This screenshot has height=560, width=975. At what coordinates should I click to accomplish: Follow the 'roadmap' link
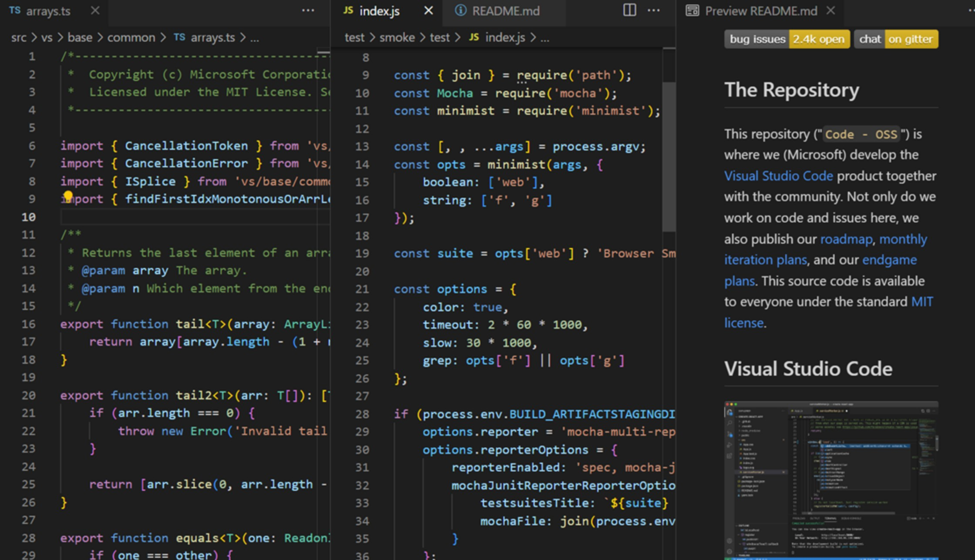(846, 239)
